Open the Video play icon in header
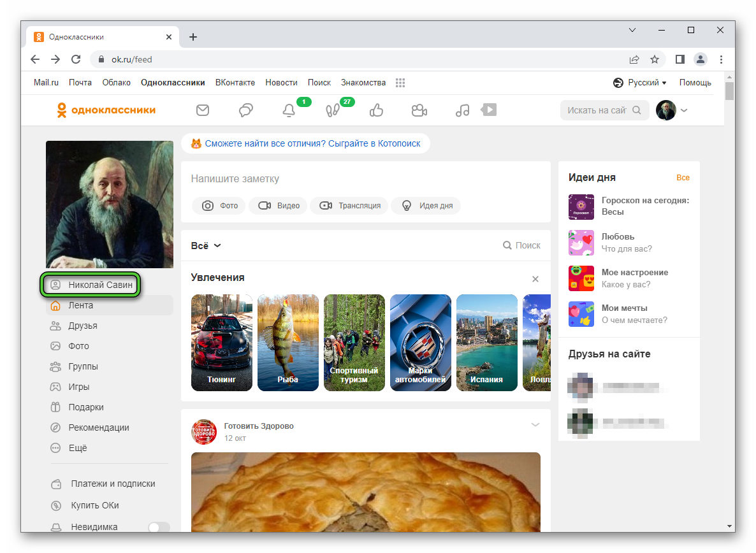756x553 pixels. [x=489, y=110]
